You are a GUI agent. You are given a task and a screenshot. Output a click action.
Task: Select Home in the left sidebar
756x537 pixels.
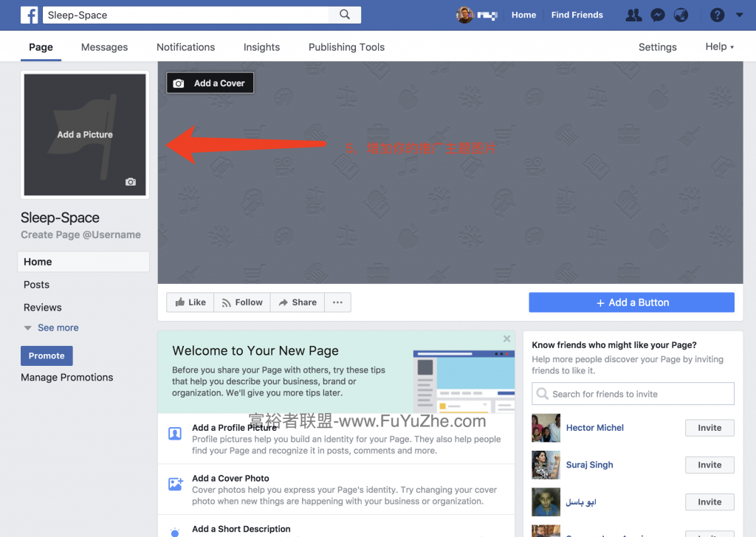coord(83,262)
